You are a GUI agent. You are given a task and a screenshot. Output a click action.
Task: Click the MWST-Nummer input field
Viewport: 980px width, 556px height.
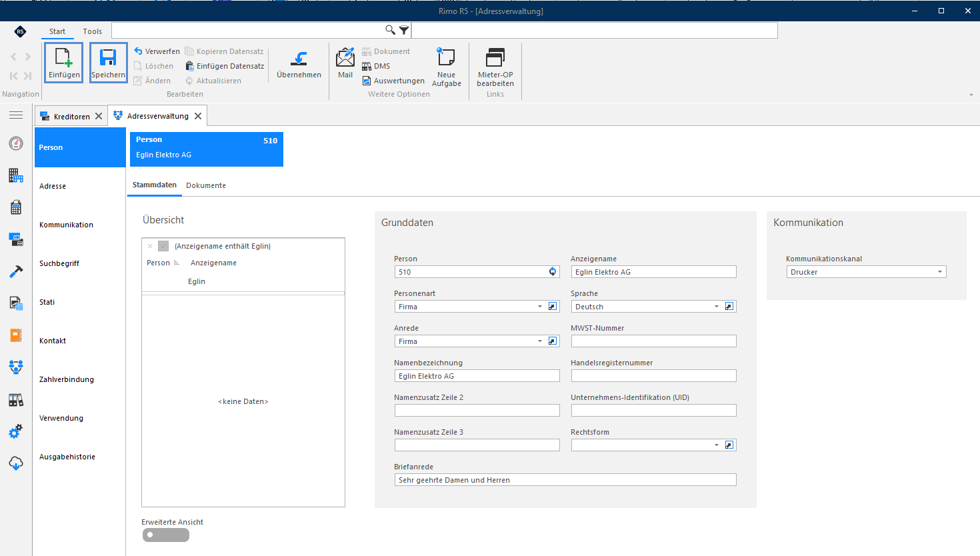pyautogui.click(x=653, y=341)
